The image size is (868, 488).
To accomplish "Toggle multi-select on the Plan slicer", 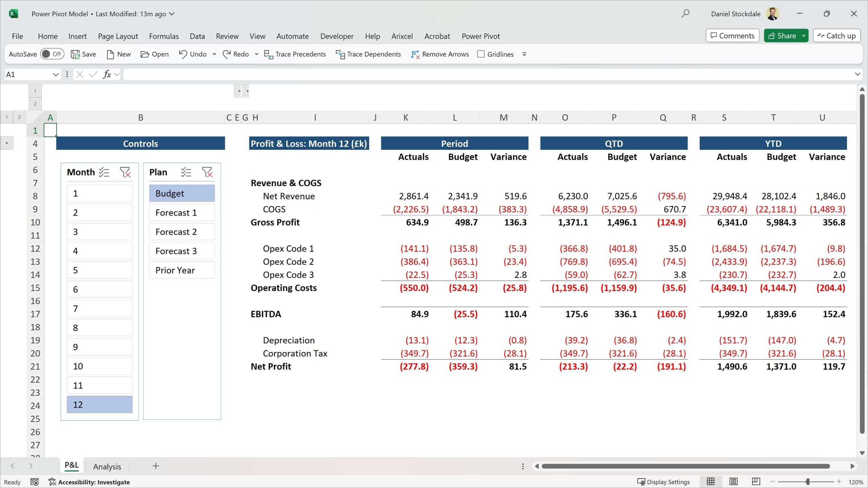I will point(186,172).
